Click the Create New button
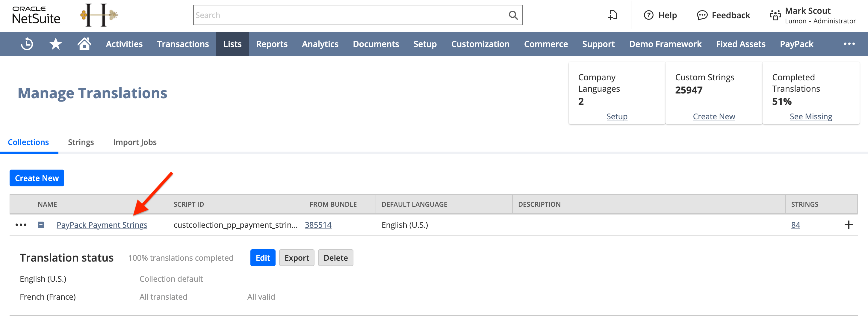 [37, 178]
